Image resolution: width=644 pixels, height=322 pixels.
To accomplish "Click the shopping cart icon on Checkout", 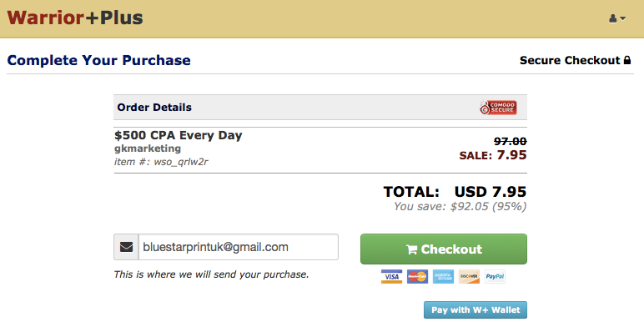I will [411, 249].
